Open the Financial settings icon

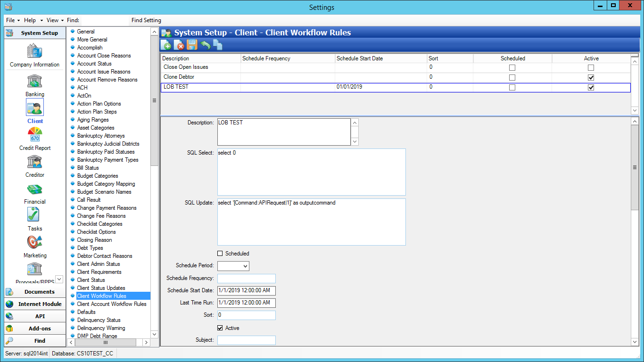(x=35, y=189)
